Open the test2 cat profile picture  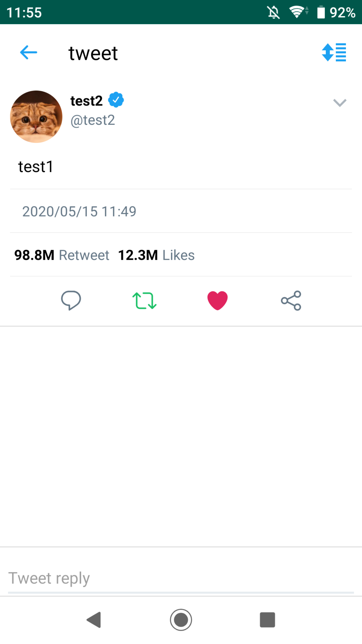pyautogui.click(x=36, y=117)
